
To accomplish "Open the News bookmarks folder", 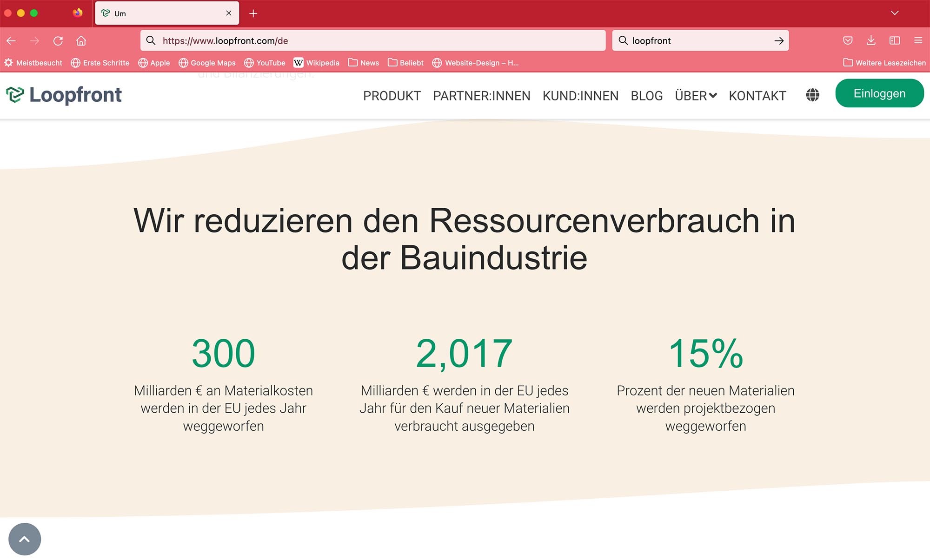I will click(x=364, y=63).
